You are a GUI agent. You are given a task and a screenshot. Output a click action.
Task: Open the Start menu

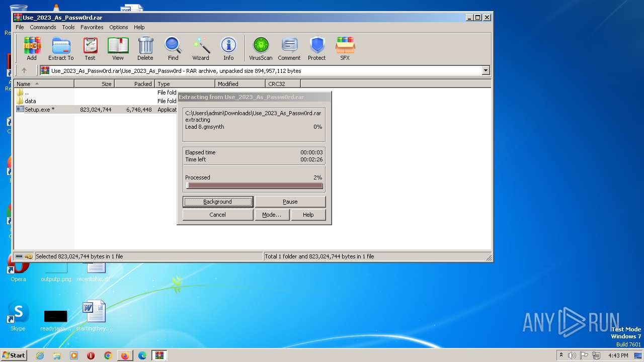14,355
